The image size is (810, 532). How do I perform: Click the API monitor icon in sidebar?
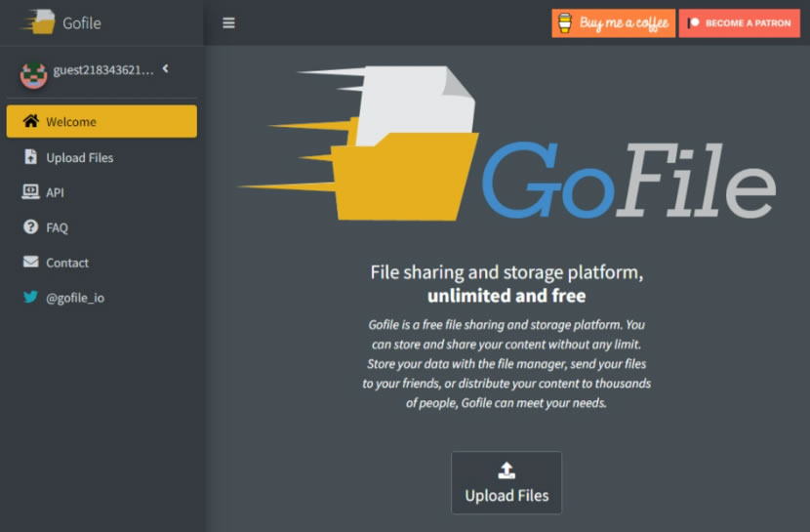click(x=30, y=192)
